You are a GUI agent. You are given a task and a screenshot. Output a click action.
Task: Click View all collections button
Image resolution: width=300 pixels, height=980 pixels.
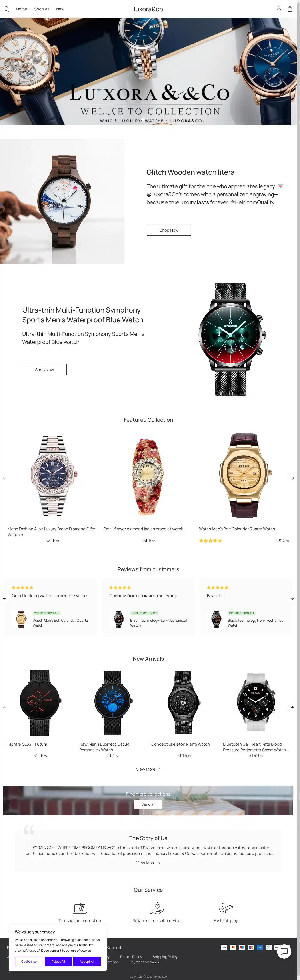(148, 804)
